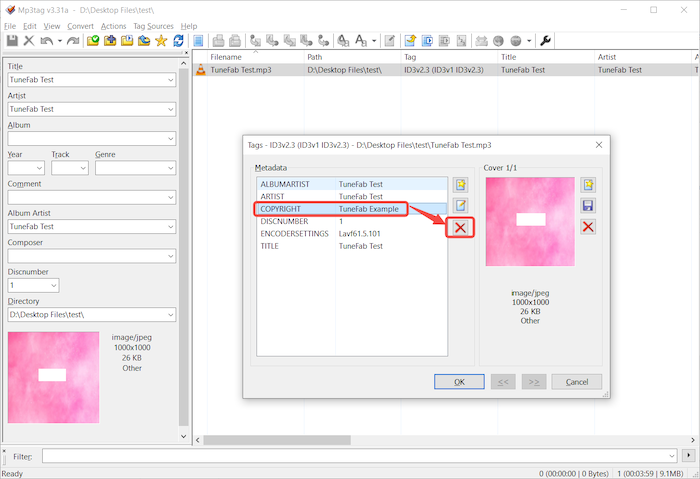Expand the Genre dropdown
Image resolution: width=700 pixels, height=479 pixels.
[171, 168]
